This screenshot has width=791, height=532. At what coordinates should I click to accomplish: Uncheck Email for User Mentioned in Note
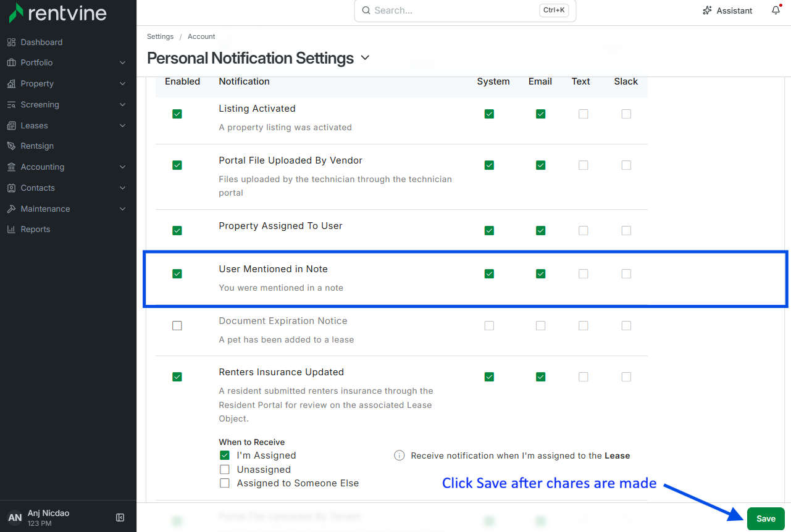tap(541, 274)
